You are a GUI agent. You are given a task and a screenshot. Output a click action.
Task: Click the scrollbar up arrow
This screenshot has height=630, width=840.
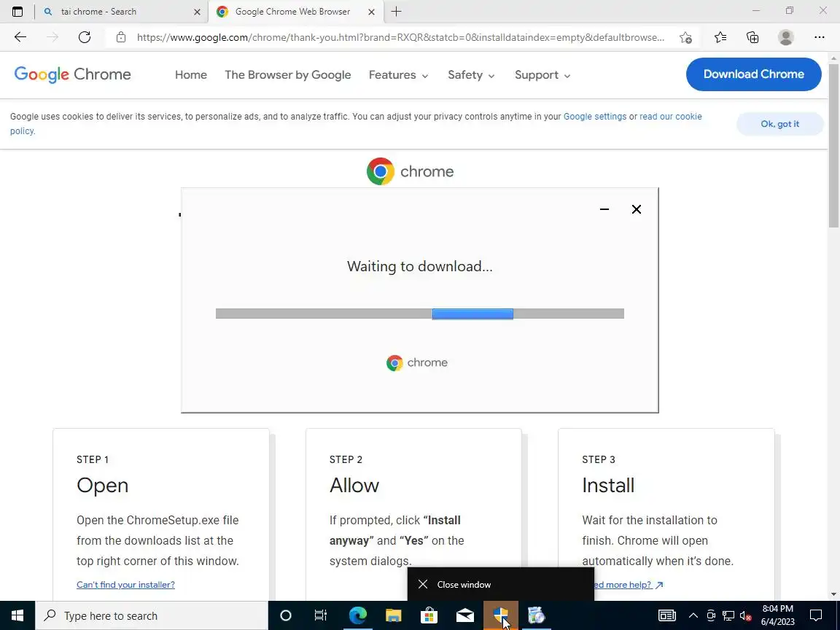tap(833, 58)
